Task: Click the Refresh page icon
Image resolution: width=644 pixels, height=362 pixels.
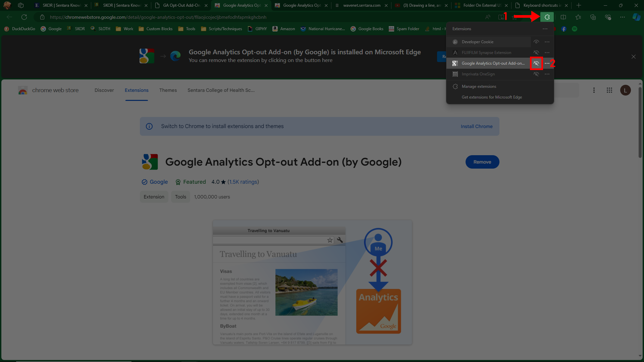Action: click(24, 17)
